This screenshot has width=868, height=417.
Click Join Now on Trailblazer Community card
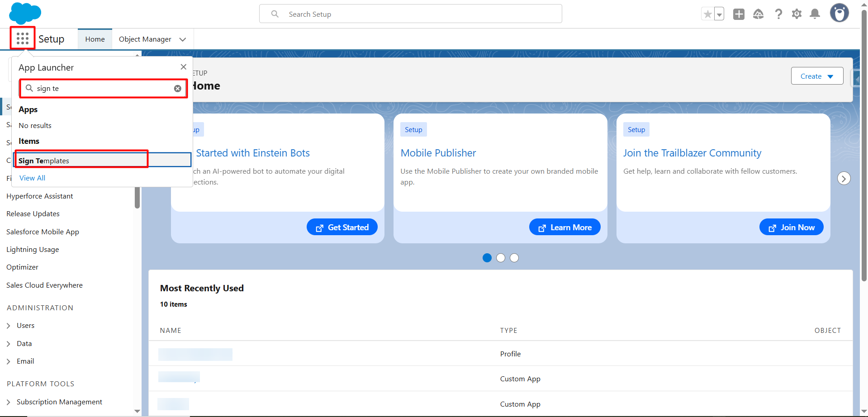791,227
